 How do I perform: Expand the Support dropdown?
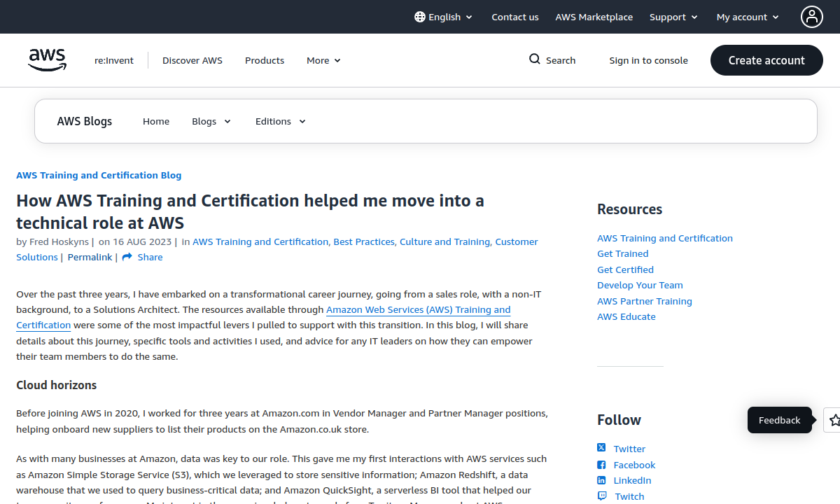pos(674,17)
